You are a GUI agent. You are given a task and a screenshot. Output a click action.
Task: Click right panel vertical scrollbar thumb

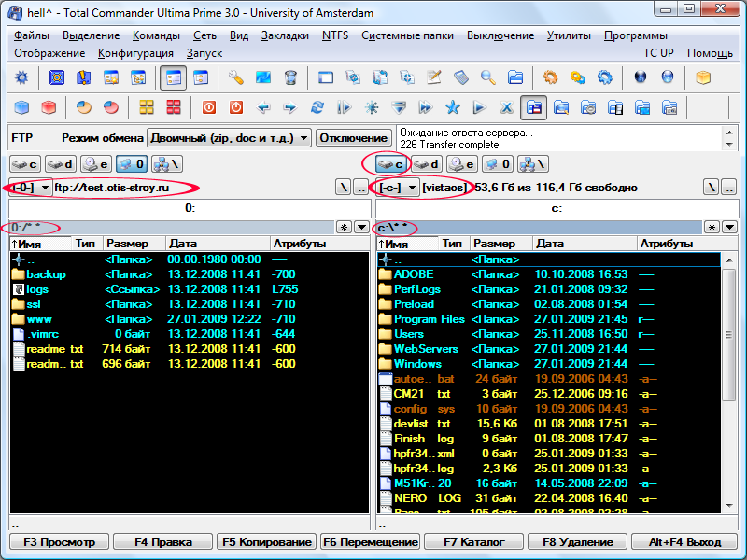coord(729,335)
